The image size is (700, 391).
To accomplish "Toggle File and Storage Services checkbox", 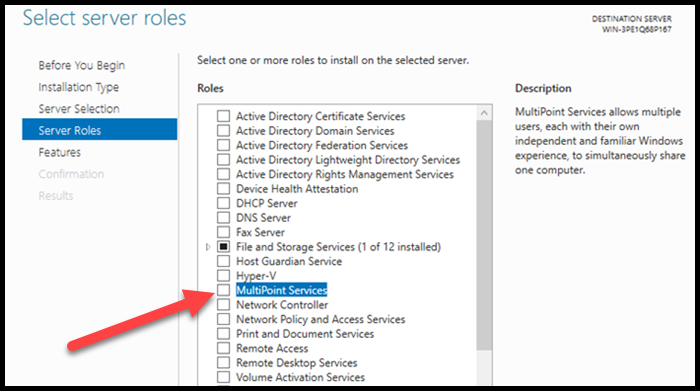I will click(x=223, y=247).
